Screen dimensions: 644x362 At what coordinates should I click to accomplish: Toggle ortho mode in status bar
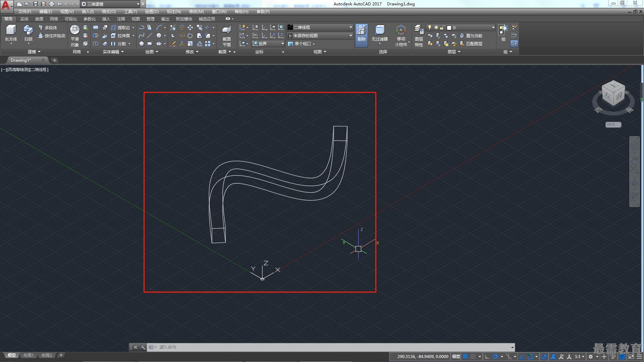tap(487, 357)
